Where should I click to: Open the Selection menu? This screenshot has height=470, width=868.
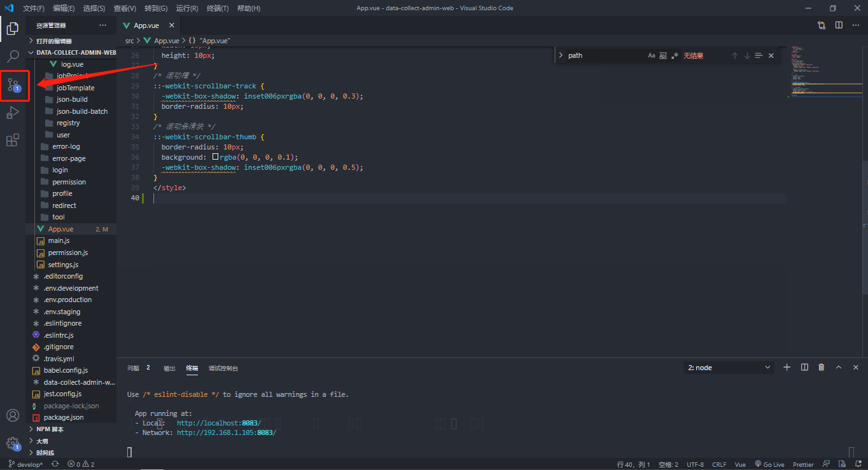(x=94, y=8)
